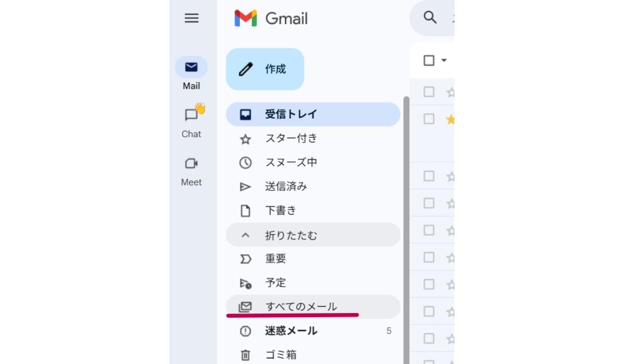Viewport: 624px width, 364px height.
Task: Click the 迷惑メール warning icon
Action: click(245, 331)
